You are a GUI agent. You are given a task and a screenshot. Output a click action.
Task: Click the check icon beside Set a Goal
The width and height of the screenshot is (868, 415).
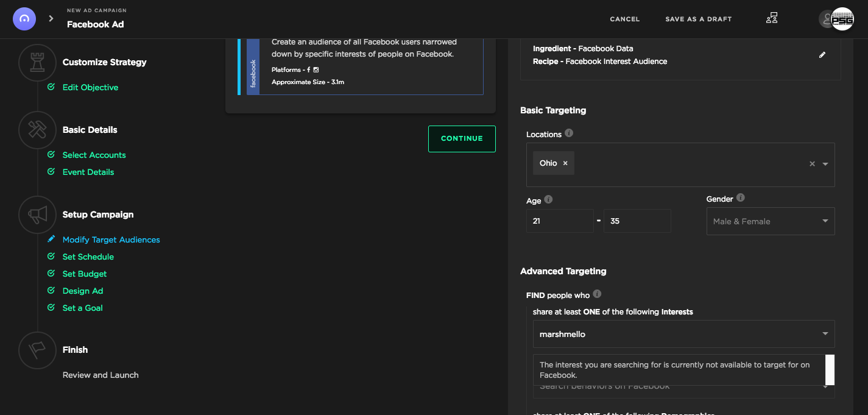[x=51, y=308]
